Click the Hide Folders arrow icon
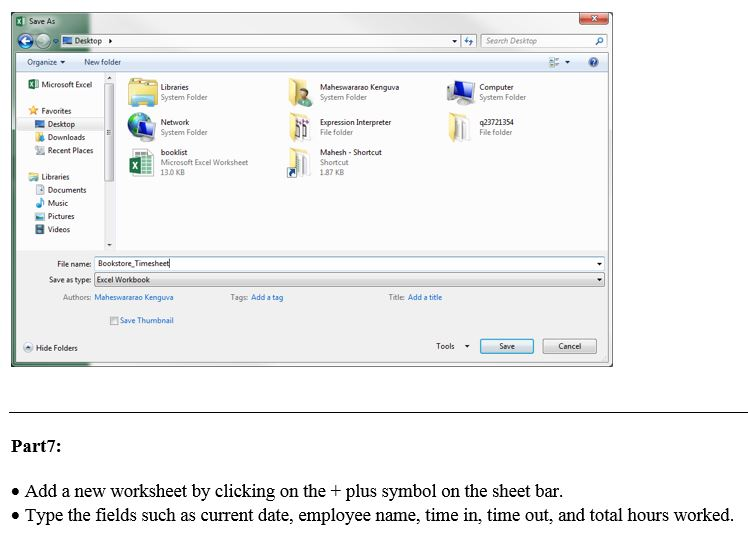The height and width of the screenshot is (534, 748). tap(28, 347)
